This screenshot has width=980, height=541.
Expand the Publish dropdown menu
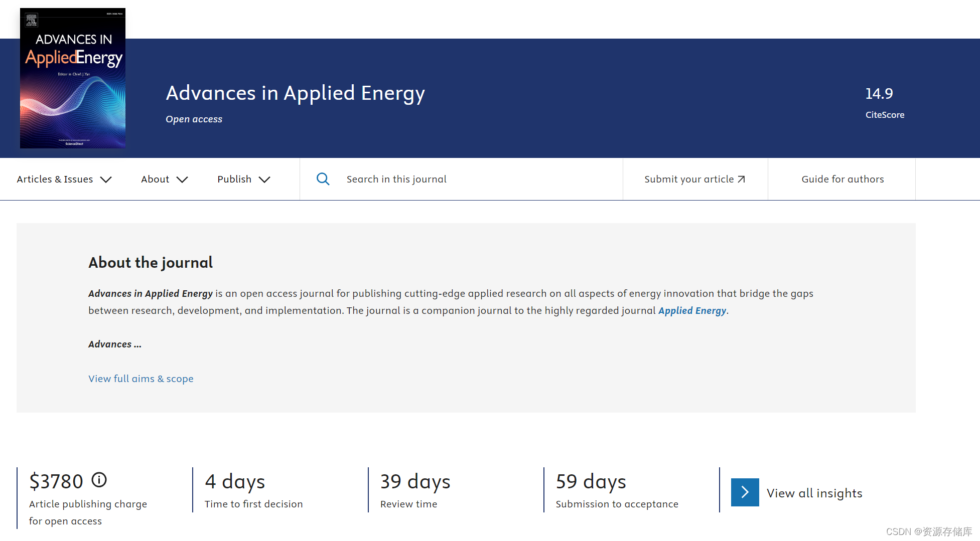[244, 179]
